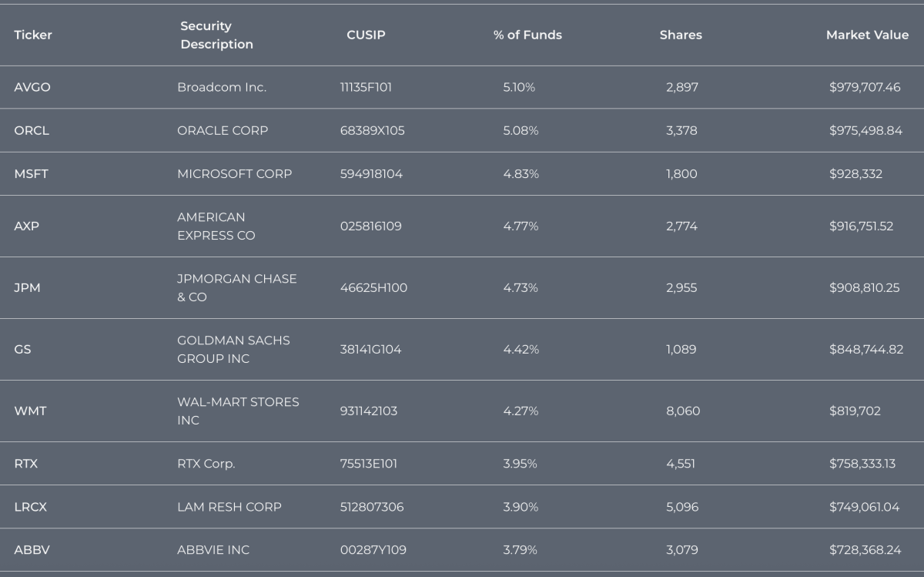Click the % of Funds header
Screen dimensions: 924x577
tap(527, 35)
